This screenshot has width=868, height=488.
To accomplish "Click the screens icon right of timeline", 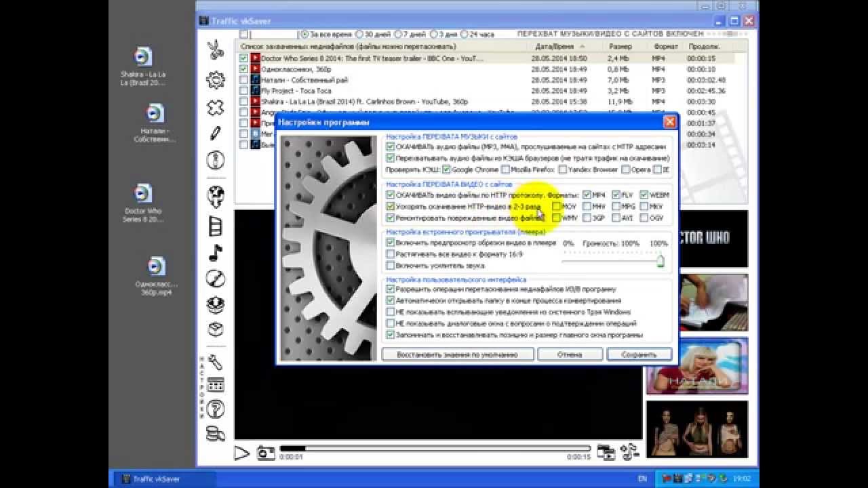I will coord(606,453).
